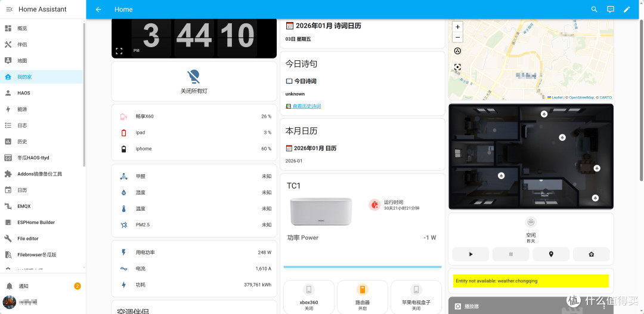Send vacuum back to dock
Screen dimensions: 644x314
(x=591, y=254)
